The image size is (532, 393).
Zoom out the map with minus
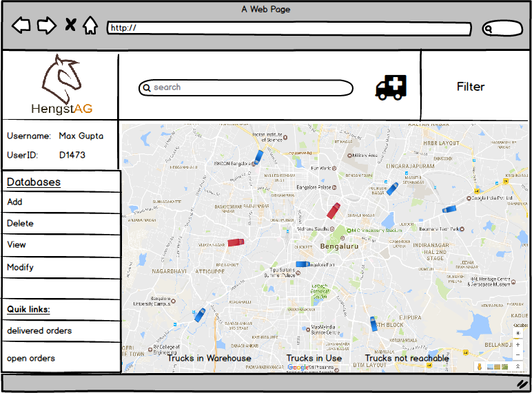click(518, 354)
